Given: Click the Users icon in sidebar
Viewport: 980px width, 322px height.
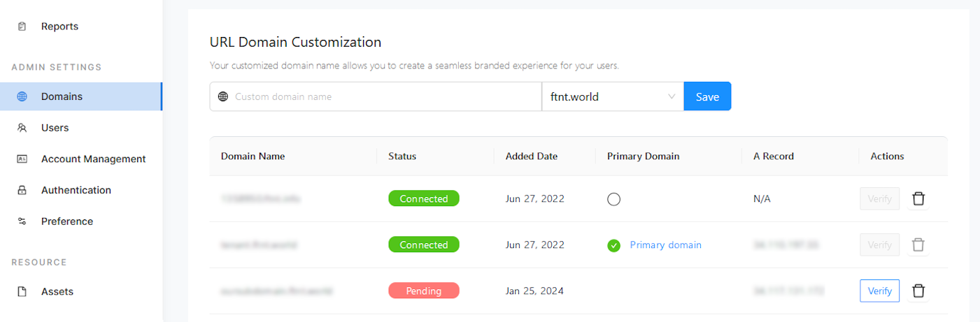Looking at the screenshot, I should pyautogui.click(x=22, y=128).
